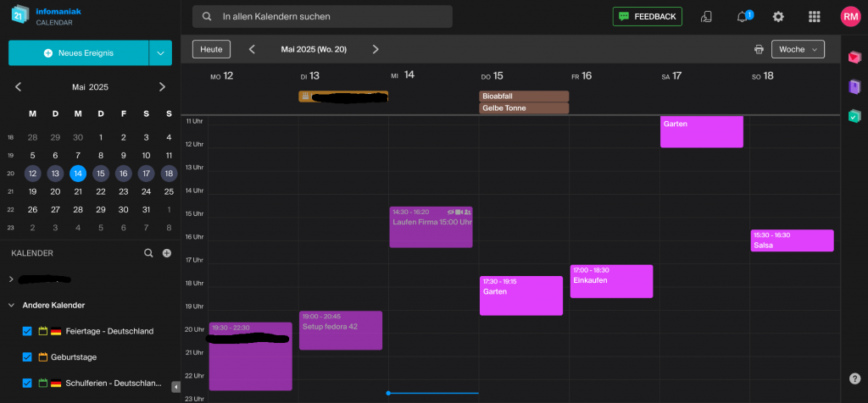The image size is (868, 403).
Task: Open the RM user avatar menu
Action: click(x=850, y=17)
